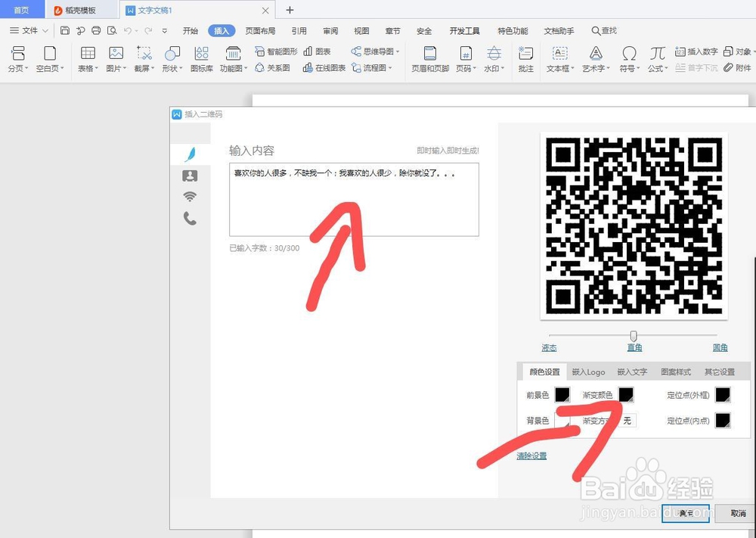Select the Screenshot (截屏) tool
Image resolution: width=756 pixels, height=538 pixels.
click(x=144, y=59)
